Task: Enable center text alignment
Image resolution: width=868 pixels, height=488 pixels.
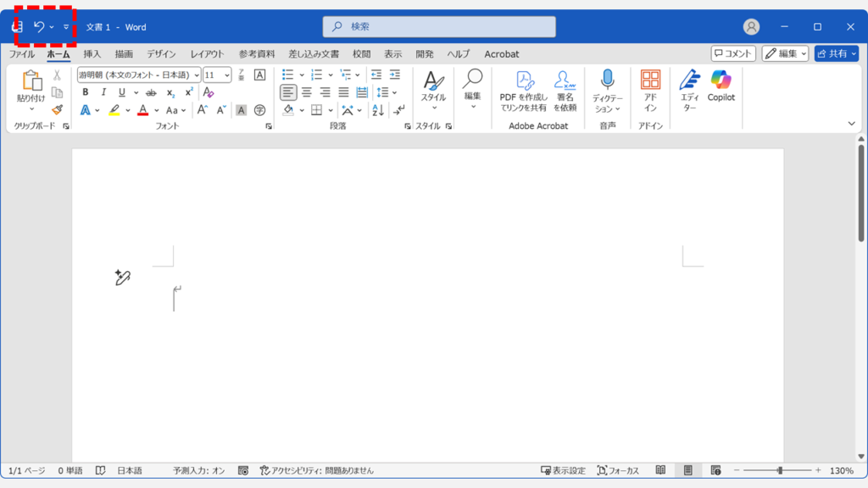Action: (x=307, y=92)
